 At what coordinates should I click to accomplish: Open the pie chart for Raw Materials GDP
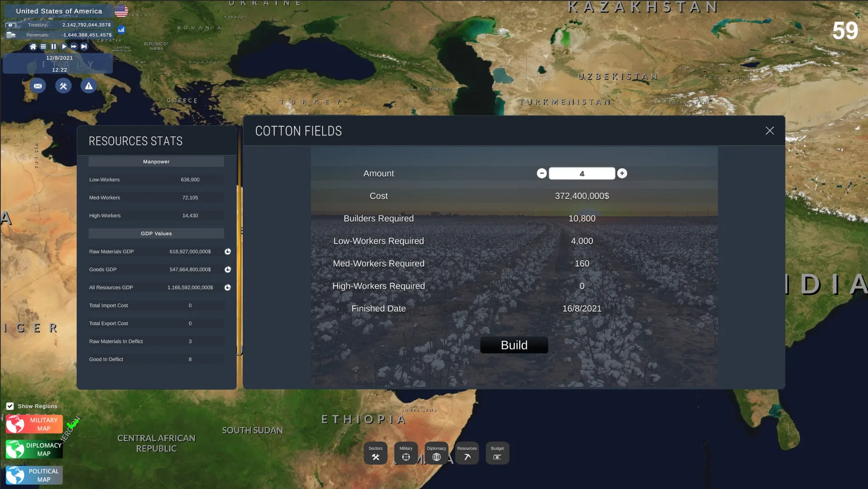(x=228, y=252)
